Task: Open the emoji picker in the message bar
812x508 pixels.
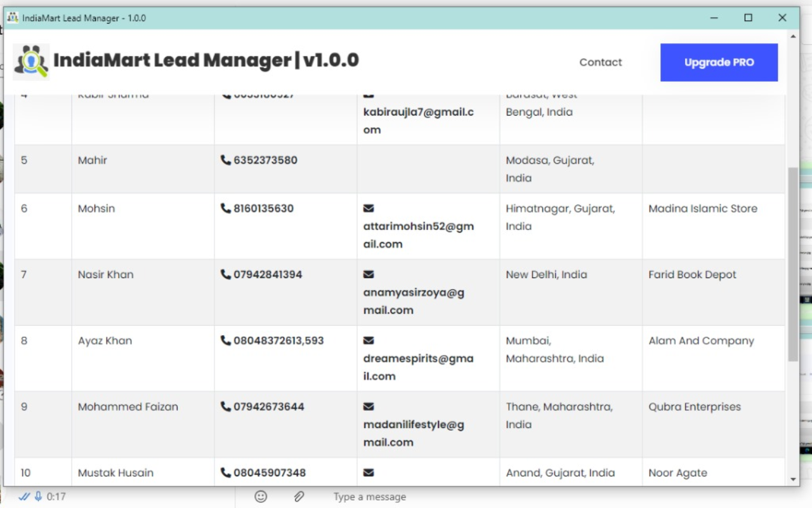Action: point(261,497)
